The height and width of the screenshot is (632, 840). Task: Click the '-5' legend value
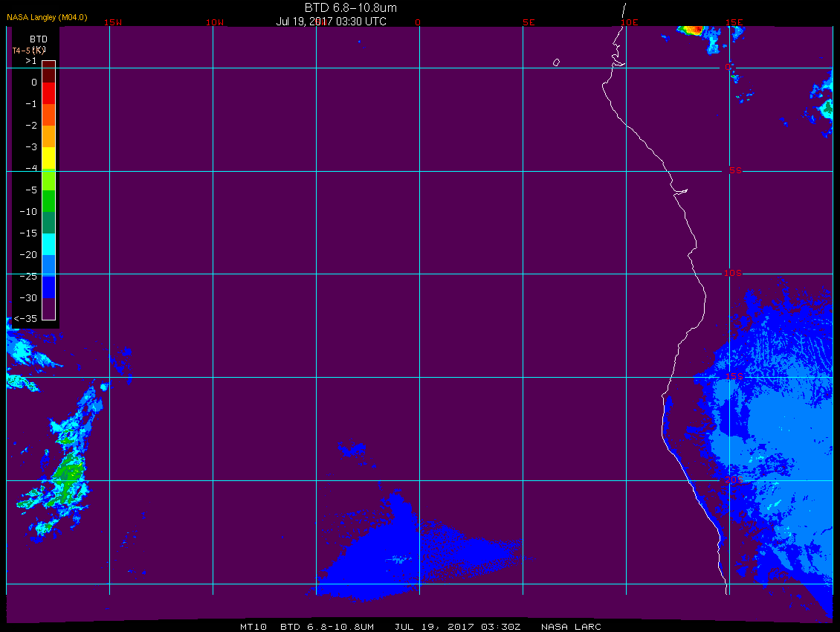click(31, 190)
